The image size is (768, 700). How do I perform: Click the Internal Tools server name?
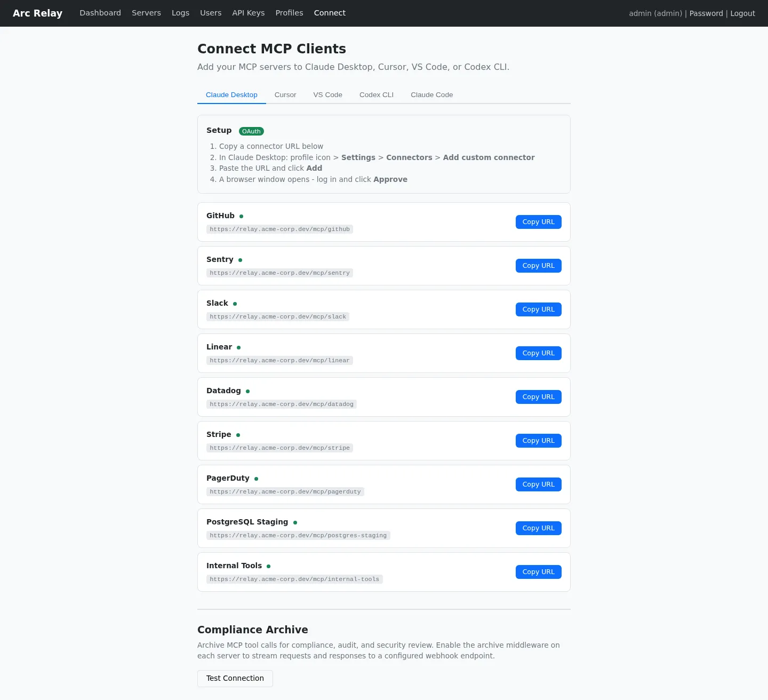tap(234, 566)
